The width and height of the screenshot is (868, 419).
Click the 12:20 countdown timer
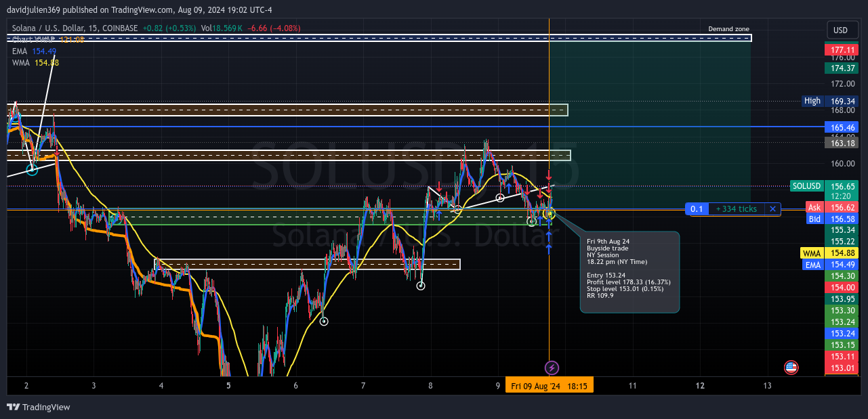842,196
